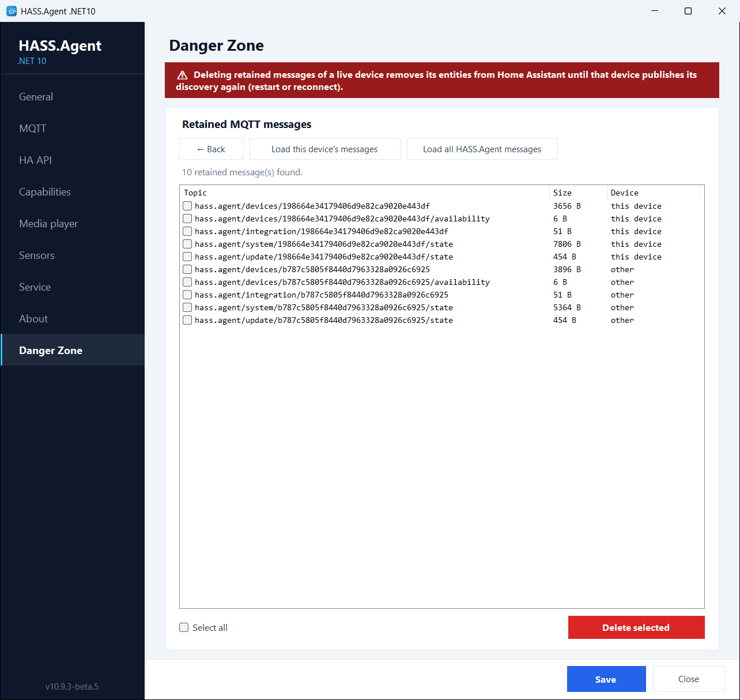Toggle the Select all checkbox
This screenshot has width=740, height=700.
(x=184, y=627)
